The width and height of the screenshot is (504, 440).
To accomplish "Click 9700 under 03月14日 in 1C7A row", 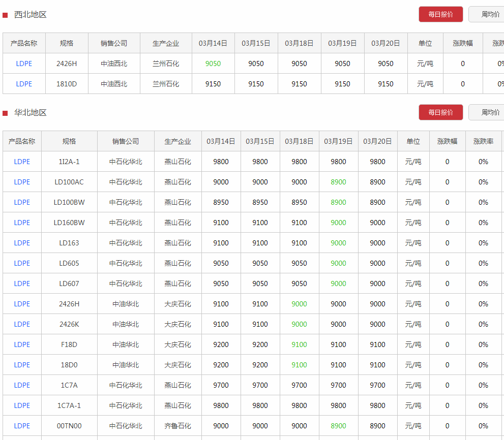I will 221,385.
